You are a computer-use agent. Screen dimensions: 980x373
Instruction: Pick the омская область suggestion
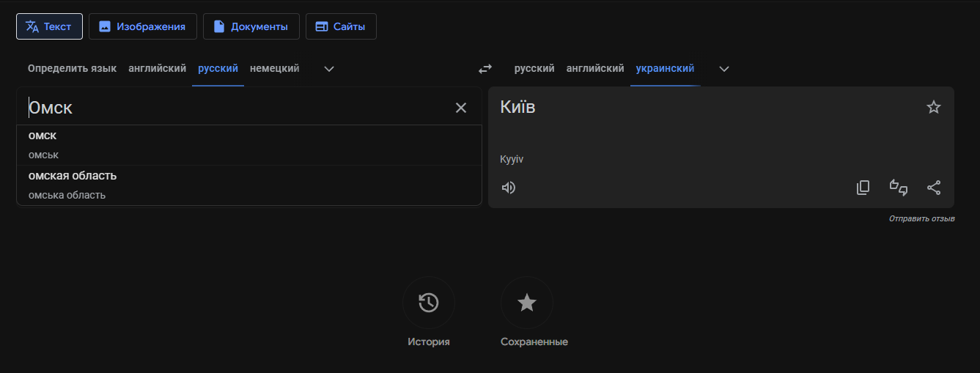point(73,176)
